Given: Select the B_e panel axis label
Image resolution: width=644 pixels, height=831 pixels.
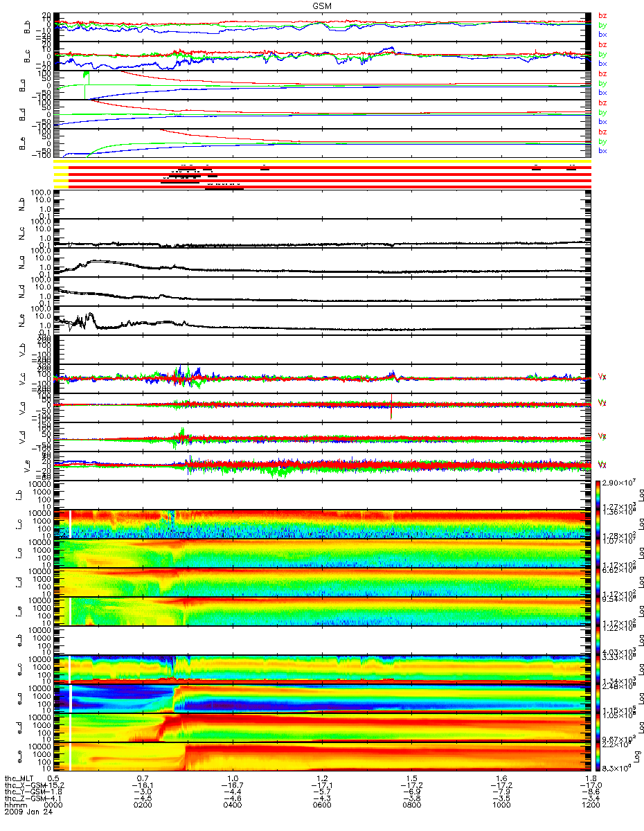Looking at the screenshot, I should click(x=21, y=143).
